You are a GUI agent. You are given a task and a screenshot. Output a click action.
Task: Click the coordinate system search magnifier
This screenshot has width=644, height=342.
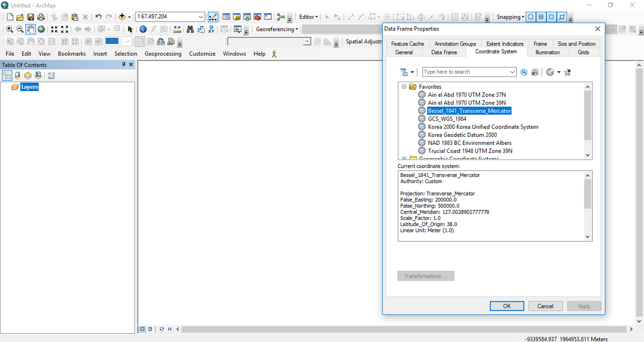click(x=524, y=72)
